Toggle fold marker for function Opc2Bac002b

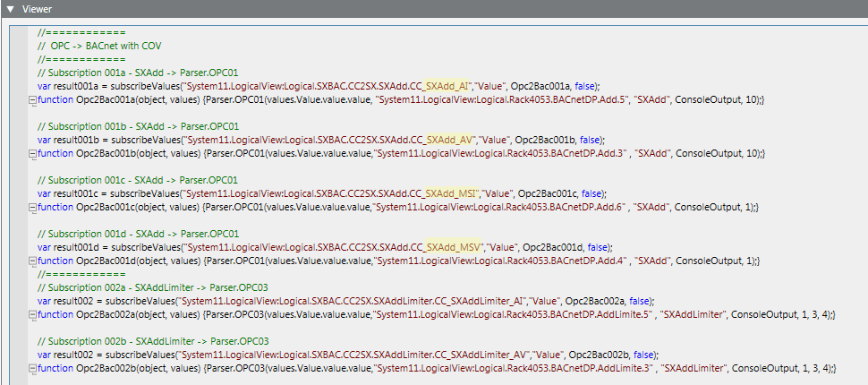(x=32, y=368)
